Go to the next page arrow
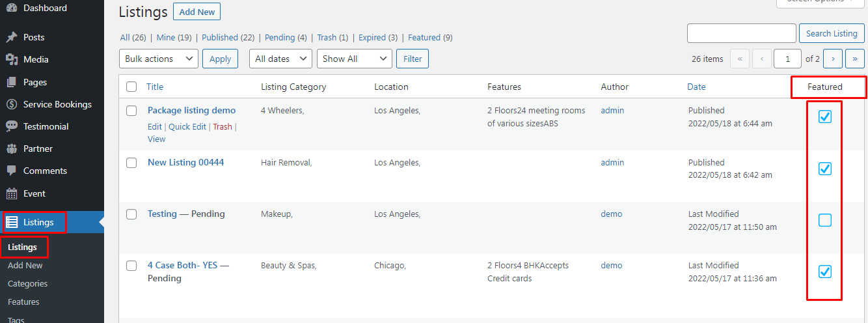Viewport: 868px width, 323px height. coord(833,59)
